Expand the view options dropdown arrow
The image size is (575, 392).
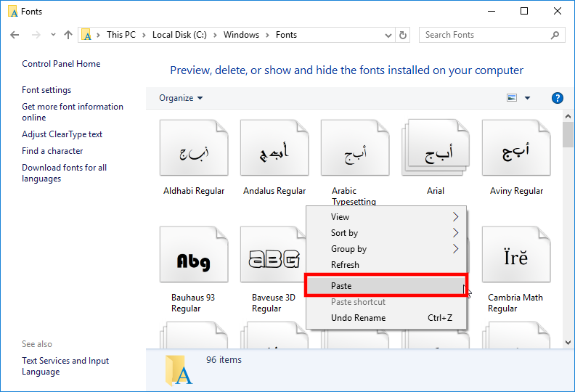coord(527,98)
